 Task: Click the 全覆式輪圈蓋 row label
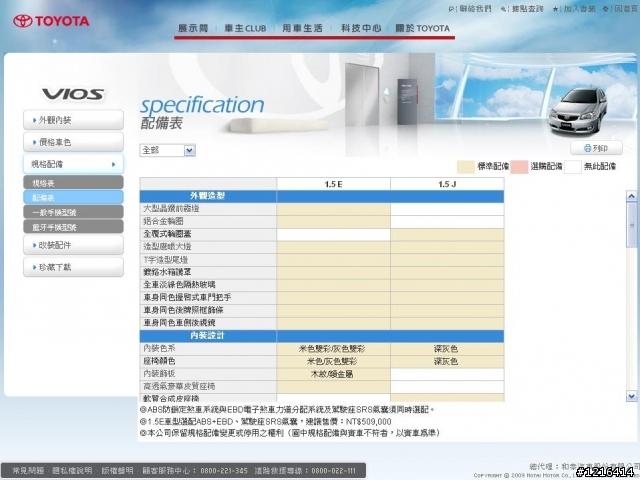167,234
